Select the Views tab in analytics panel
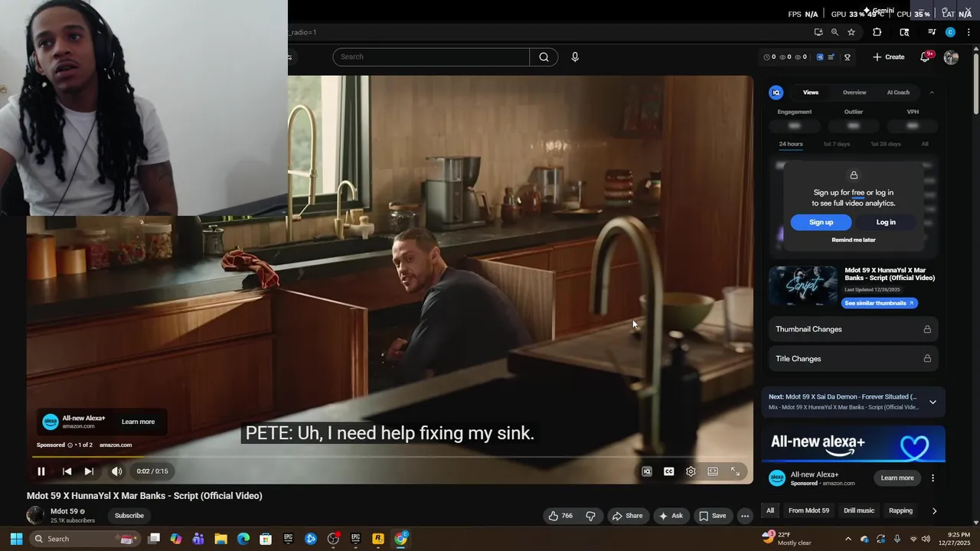Image resolution: width=980 pixels, height=551 pixels. (811, 93)
